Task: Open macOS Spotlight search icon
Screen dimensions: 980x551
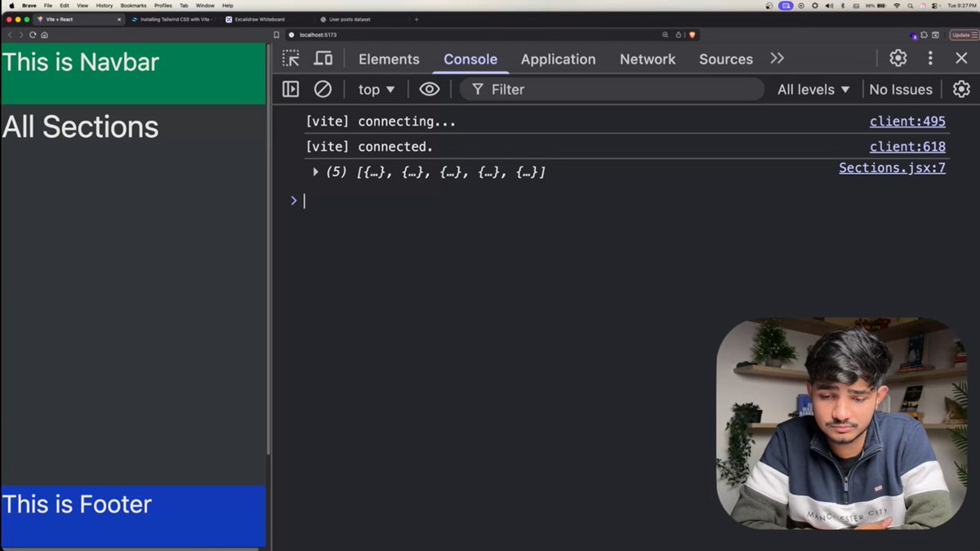Action: pyautogui.click(x=911, y=6)
